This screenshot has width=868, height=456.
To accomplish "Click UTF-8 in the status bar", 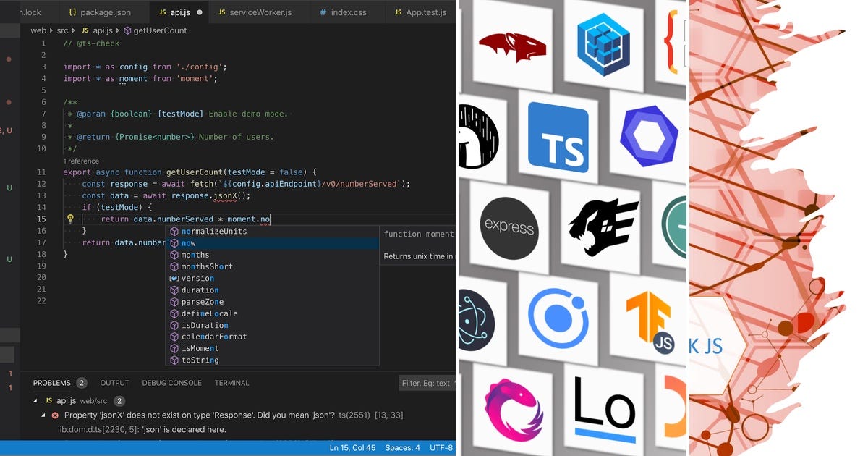I will tap(441, 447).
